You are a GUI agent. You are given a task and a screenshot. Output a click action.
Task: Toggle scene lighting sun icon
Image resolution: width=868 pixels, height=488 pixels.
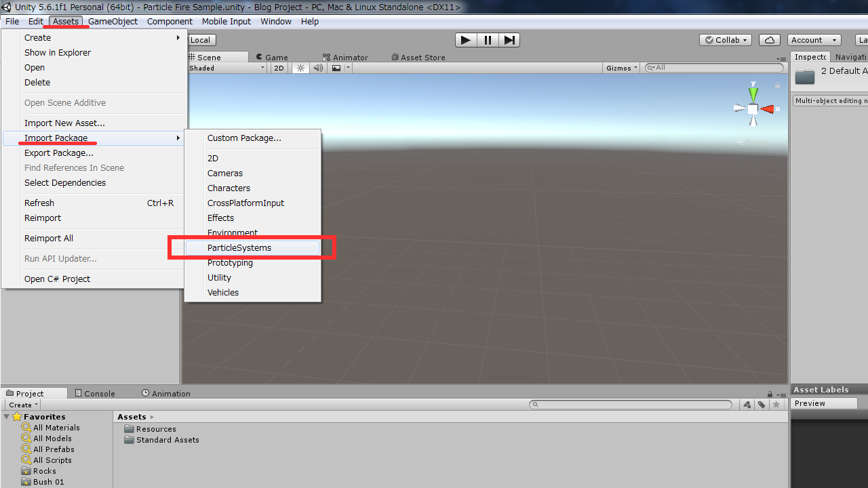pyautogui.click(x=300, y=68)
